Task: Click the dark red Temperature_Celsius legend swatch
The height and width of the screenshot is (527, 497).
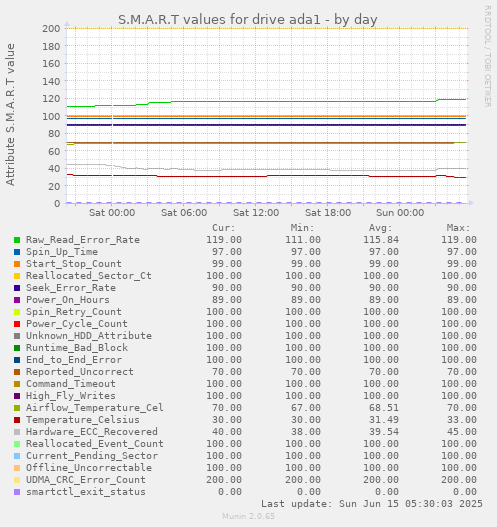Action: coord(17,420)
